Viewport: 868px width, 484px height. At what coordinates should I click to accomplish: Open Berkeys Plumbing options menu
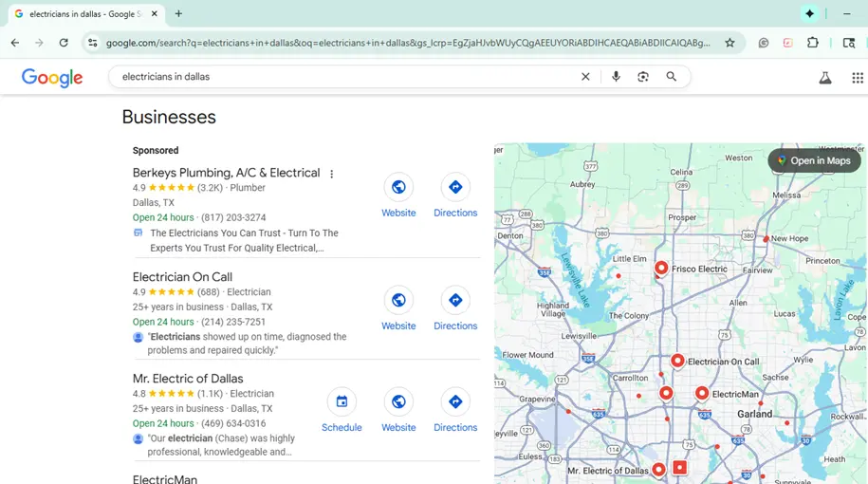(x=332, y=174)
